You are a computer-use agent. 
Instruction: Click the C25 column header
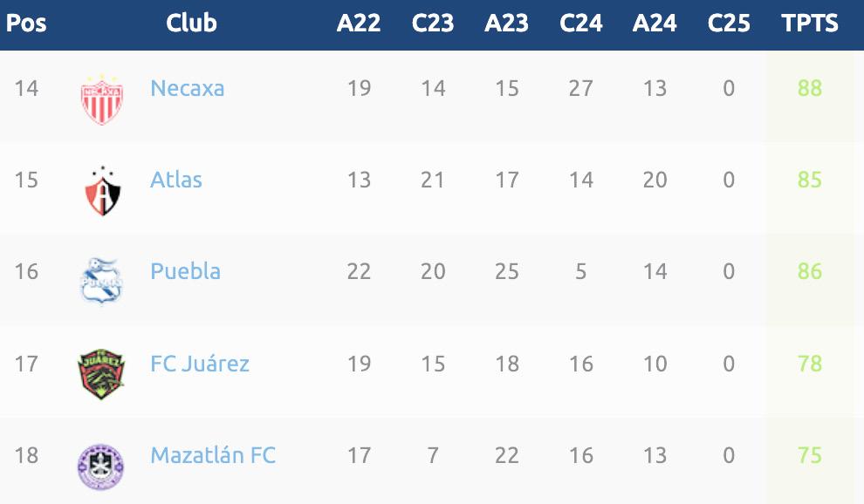[729, 23]
